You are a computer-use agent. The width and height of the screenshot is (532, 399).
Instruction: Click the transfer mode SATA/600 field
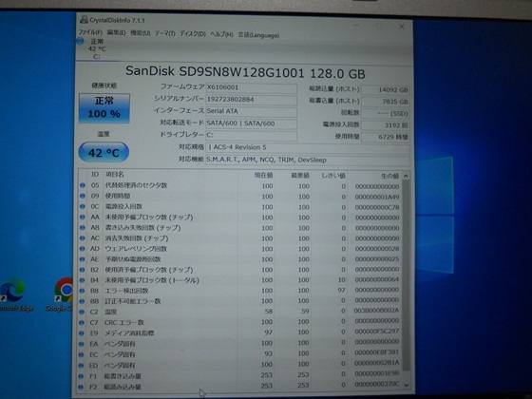tap(251, 123)
